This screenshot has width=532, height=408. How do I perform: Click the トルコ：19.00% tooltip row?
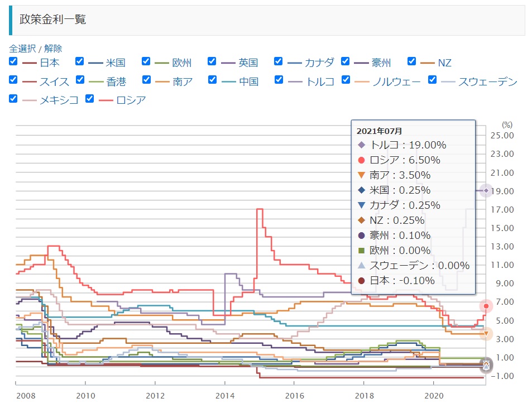pos(402,145)
